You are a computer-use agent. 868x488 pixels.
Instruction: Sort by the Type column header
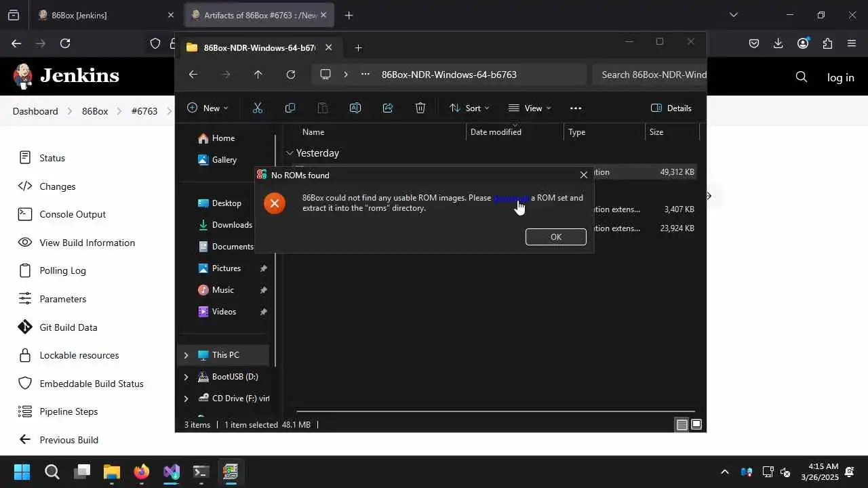pos(604,132)
